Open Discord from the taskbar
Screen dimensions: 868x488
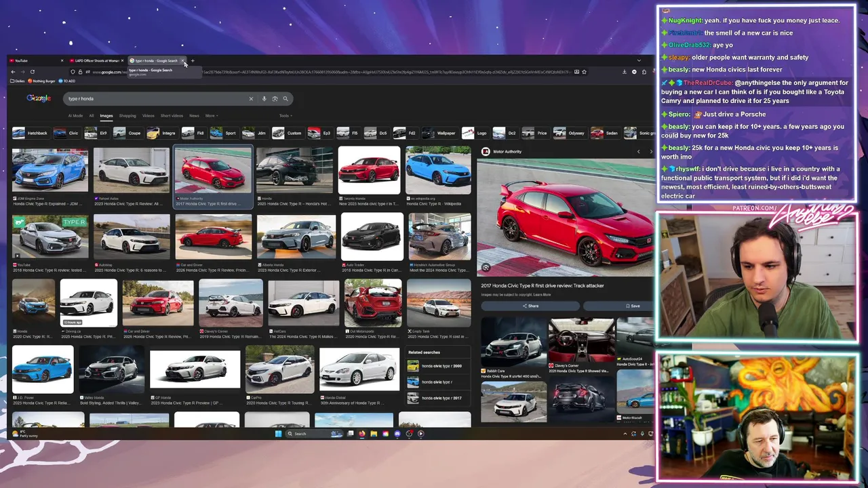tap(397, 434)
